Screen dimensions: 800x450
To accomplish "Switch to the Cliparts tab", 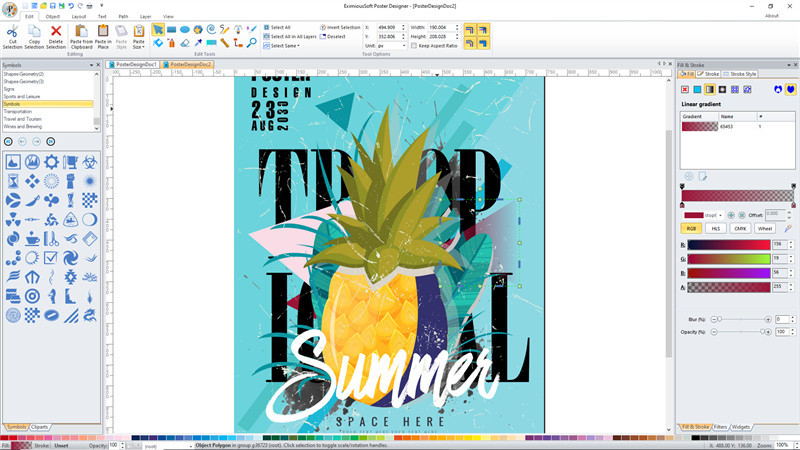I will [39, 427].
